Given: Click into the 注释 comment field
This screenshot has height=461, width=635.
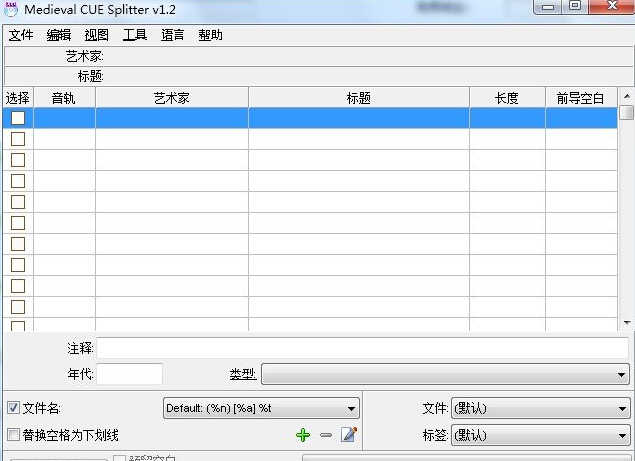Looking at the screenshot, I should 362,348.
